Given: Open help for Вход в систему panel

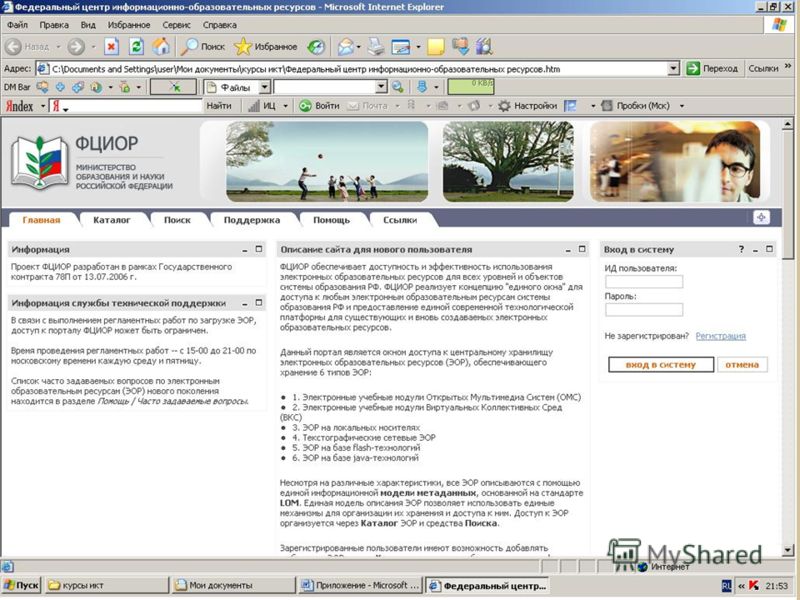Looking at the screenshot, I should pos(741,249).
